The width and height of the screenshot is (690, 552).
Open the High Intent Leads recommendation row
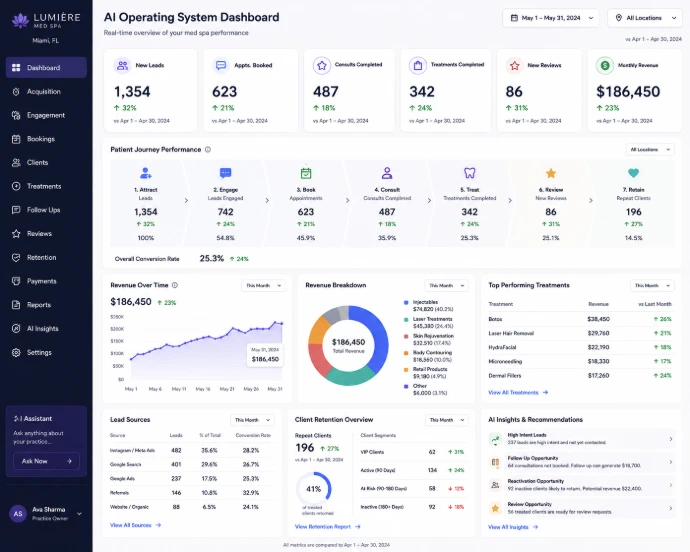pos(581,439)
